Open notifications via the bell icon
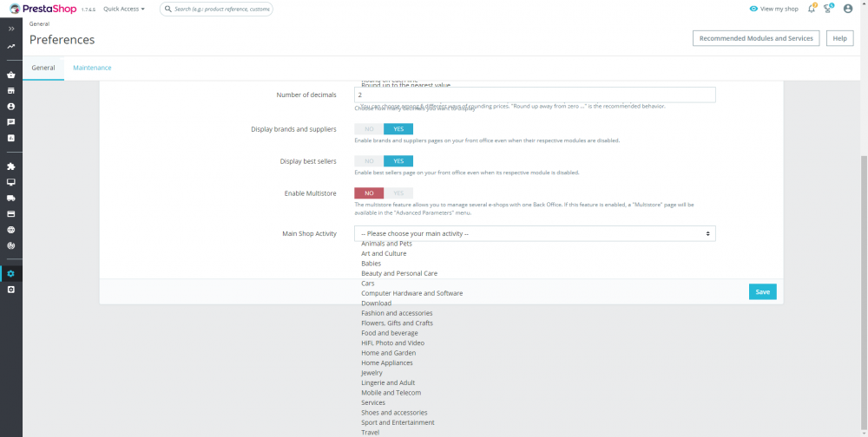The height and width of the screenshot is (437, 868). [812, 9]
